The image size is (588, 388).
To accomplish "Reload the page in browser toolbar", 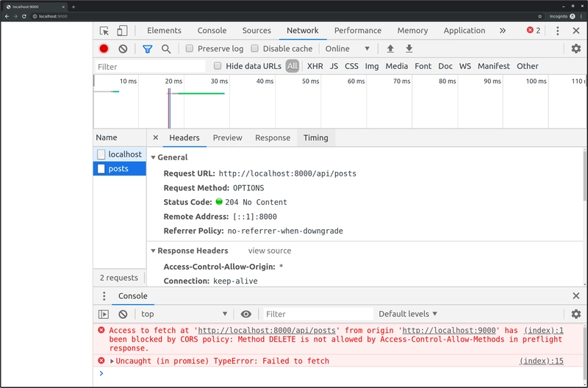I will point(24,16).
